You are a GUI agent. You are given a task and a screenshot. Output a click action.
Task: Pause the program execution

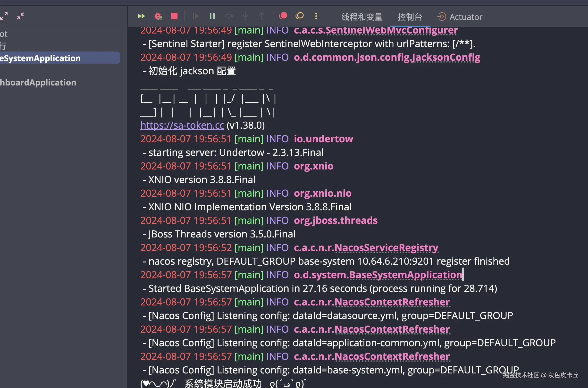pos(212,16)
